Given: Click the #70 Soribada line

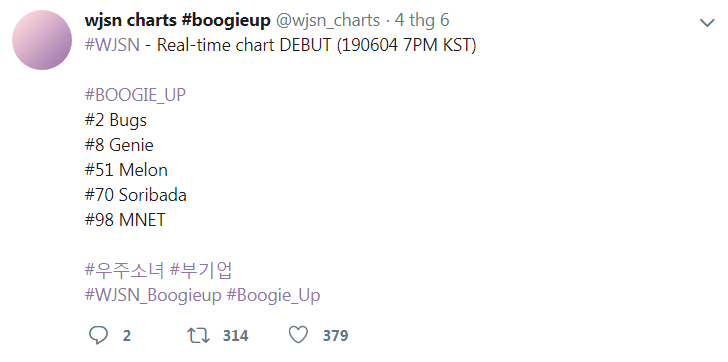Looking at the screenshot, I should click(136, 195).
